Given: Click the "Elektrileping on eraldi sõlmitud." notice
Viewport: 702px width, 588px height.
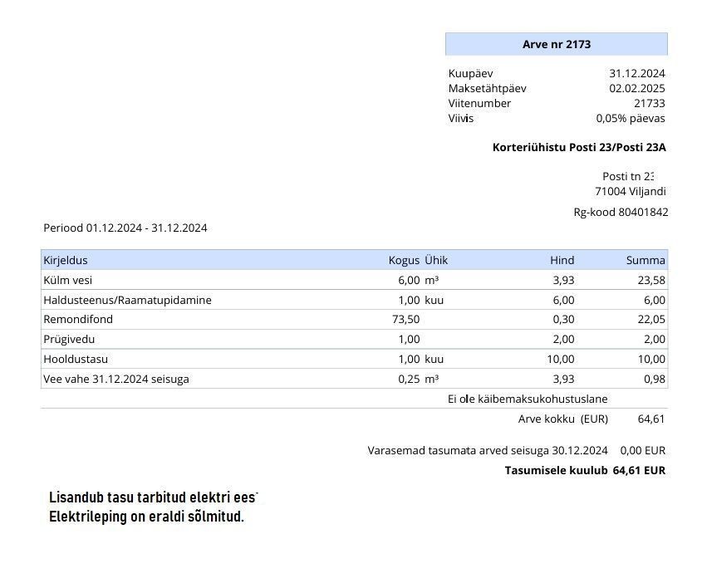Looking at the screenshot, I should click(146, 517).
